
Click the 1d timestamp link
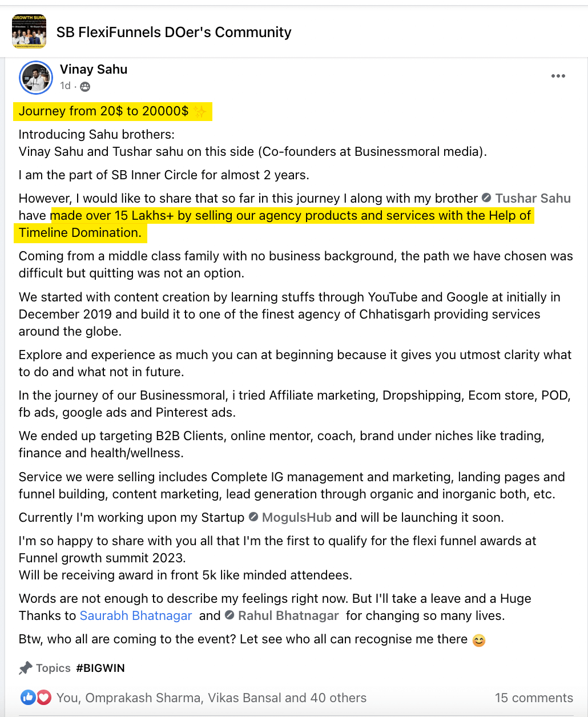(x=65, y=86)
